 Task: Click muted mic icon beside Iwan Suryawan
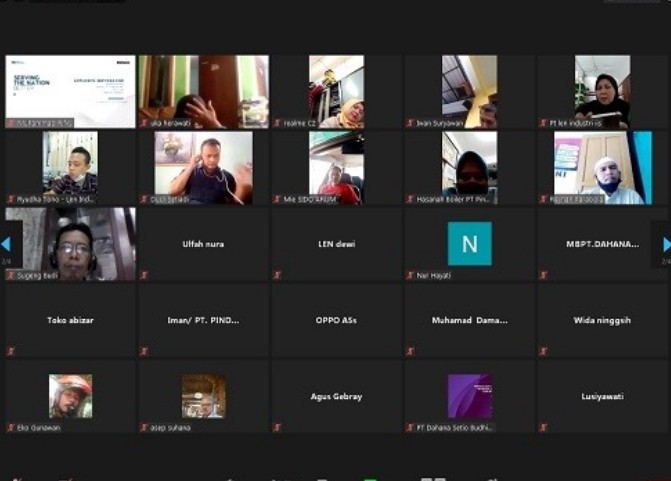tap(410, 123)
